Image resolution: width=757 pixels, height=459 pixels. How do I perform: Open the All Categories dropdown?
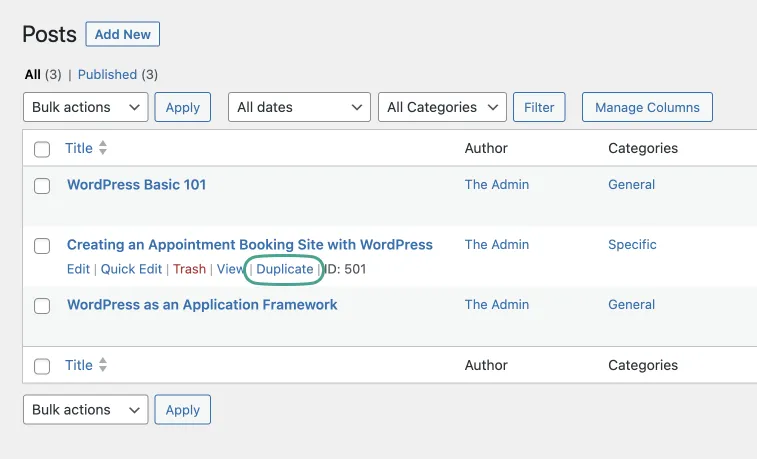pos(442,107)
